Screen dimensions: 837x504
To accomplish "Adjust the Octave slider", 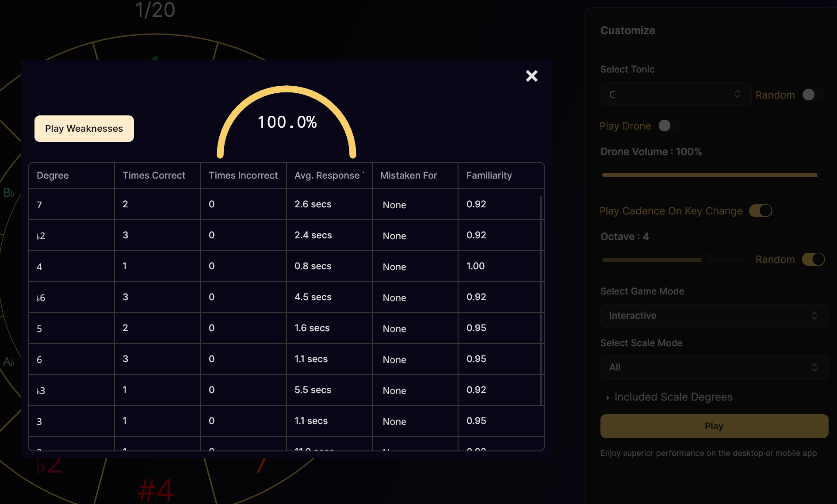I will pos(673,260).
